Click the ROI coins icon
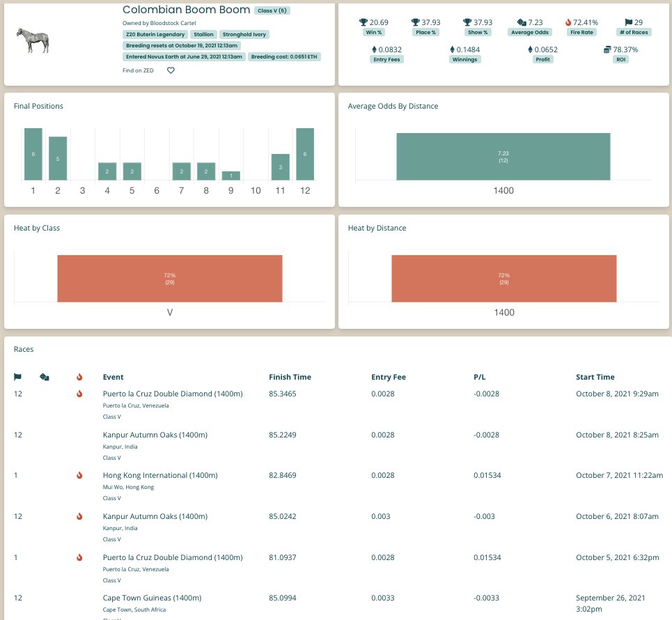Screen dimensions: 672x620 tap(607, 49)
